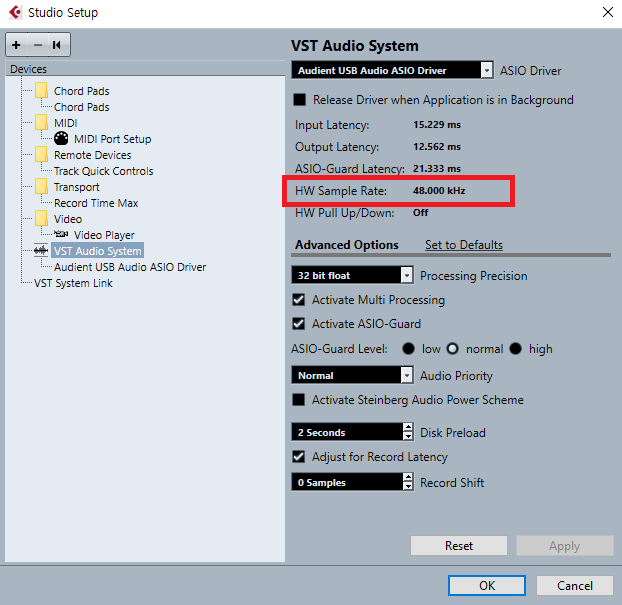Select Audient USB Audio ASIO Driver item
Screen dimensions: 622x605
click(130, 267)
